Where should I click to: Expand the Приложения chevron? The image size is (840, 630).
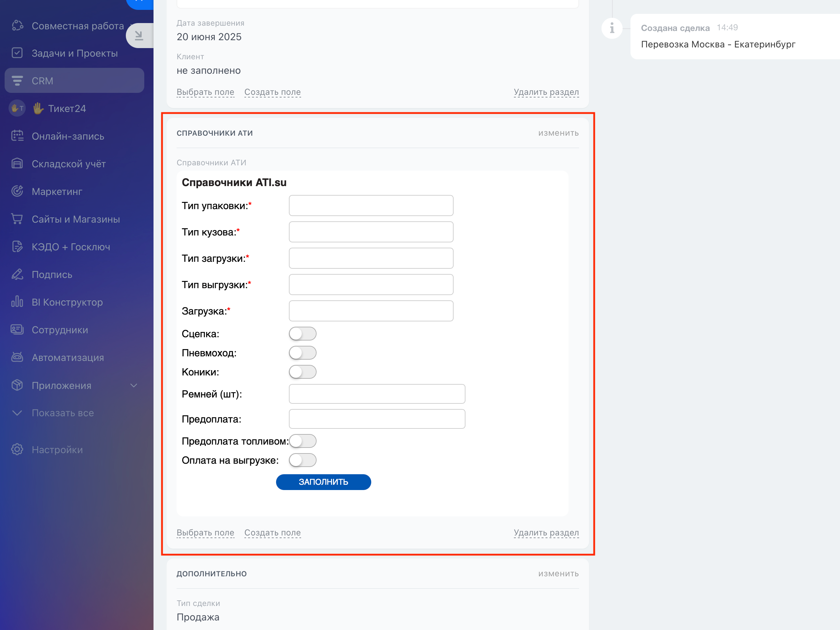click(x=134, y=385)
